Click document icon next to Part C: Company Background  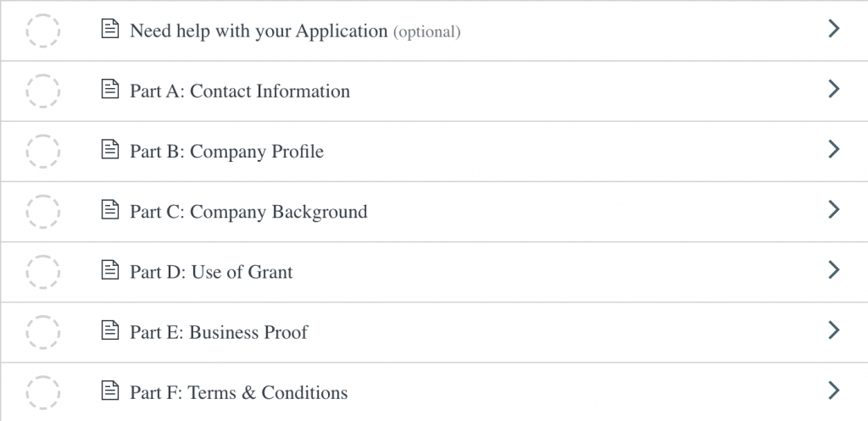pyautogui.click(x=110, y=209)
